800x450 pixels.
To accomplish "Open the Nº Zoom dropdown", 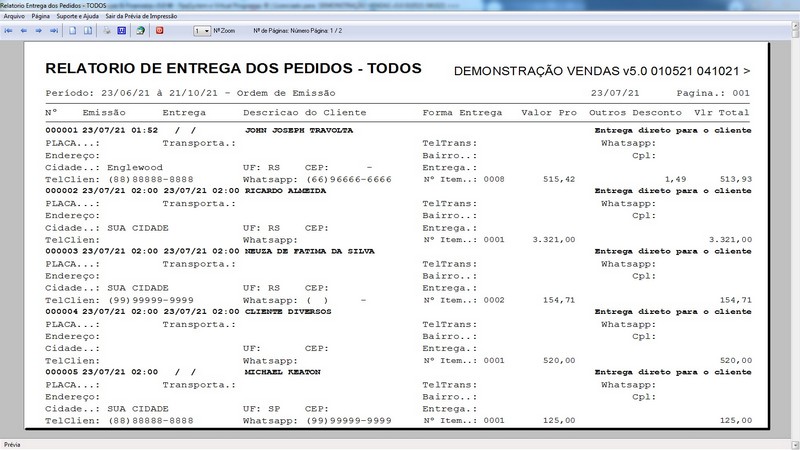I will (x=202, y=31).
